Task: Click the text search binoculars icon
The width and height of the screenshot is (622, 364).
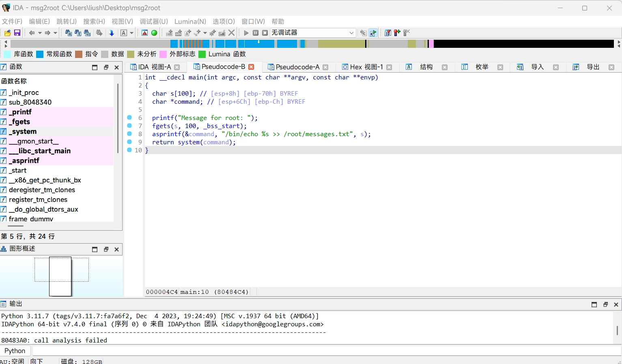Action: click(x=77, y=33)
